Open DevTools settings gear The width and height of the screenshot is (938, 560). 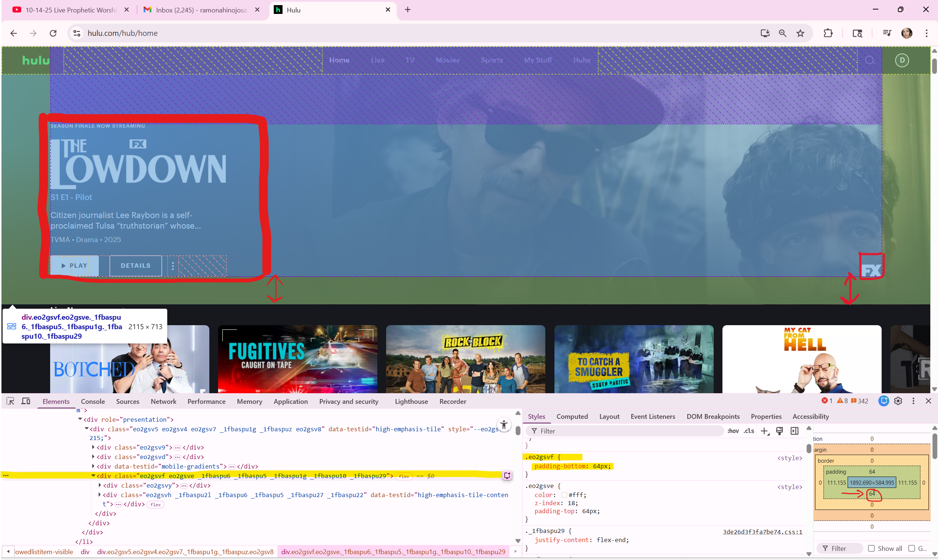898,401
